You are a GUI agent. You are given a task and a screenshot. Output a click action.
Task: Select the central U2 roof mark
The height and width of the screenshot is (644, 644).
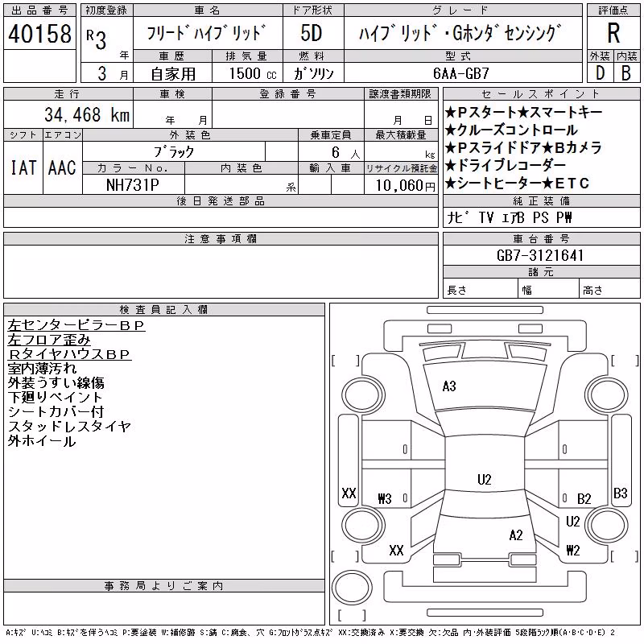(x=485, y=479)
